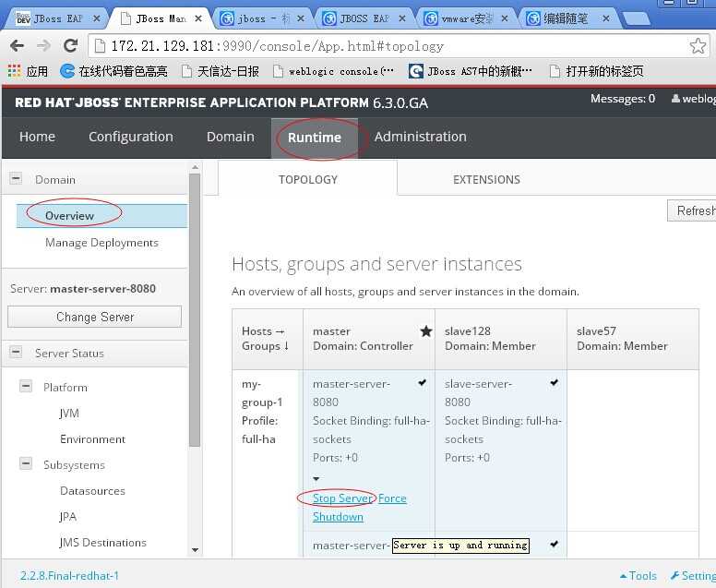Bookmark this page with the star icon
Viewport: 716px width, 588px height.
click(698, 45)
